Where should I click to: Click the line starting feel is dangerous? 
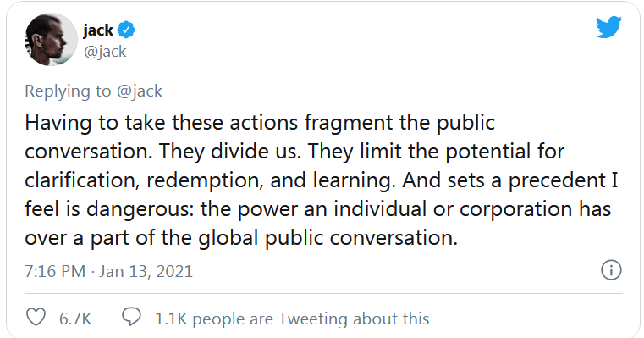[317, 209]
